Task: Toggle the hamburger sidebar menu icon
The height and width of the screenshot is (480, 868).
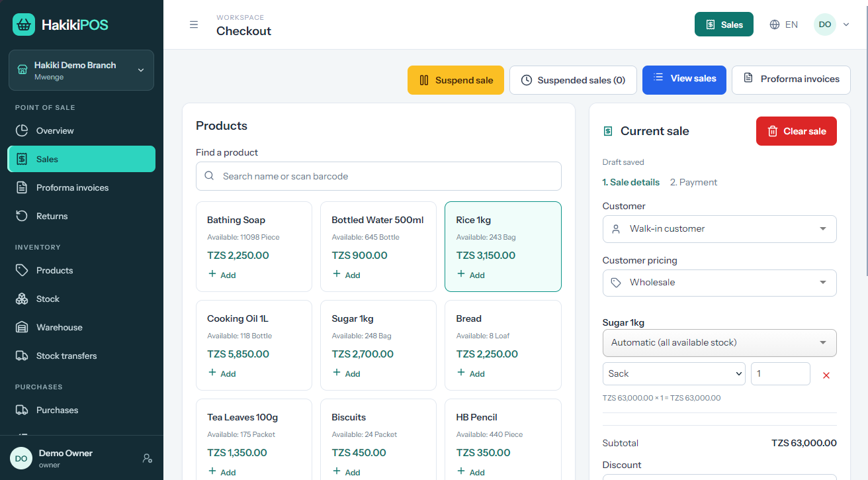Action: click(x=194, y=24)
